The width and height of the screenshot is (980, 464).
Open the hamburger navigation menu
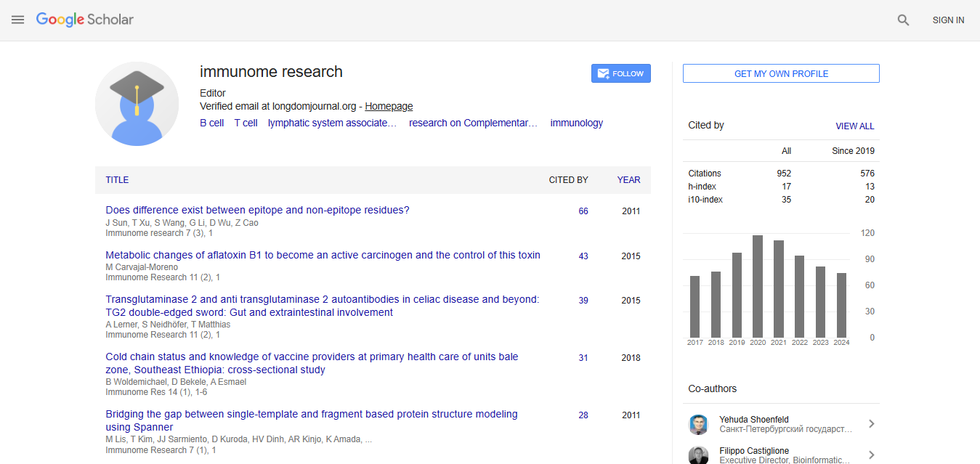[18, 20]
